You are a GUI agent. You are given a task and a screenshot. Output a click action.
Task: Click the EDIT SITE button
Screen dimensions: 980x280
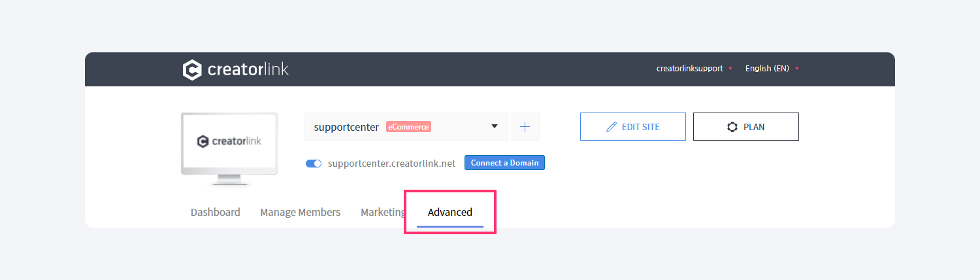pos(633,126)
